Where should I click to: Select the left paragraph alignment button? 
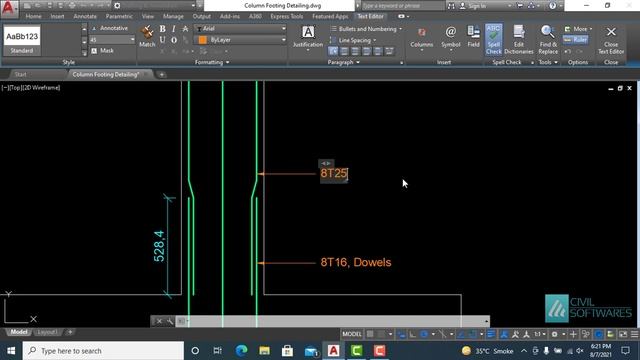point(344,51)
